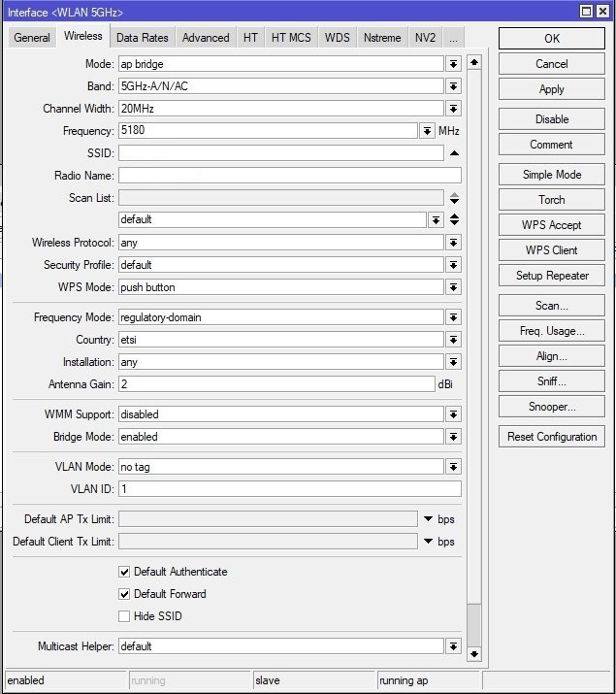
Task: Click into the SSID input field
Action: tap(281, 153)
